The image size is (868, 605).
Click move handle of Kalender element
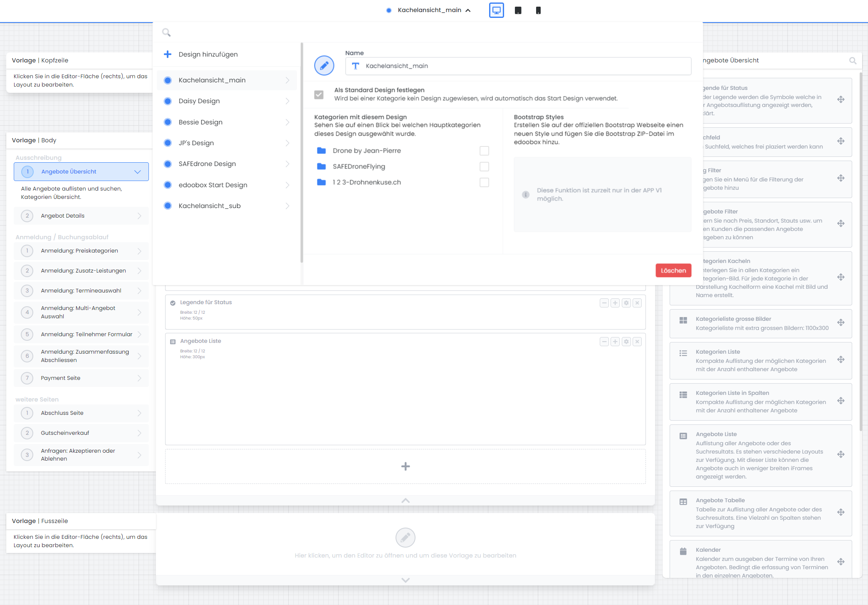(841, 562)
